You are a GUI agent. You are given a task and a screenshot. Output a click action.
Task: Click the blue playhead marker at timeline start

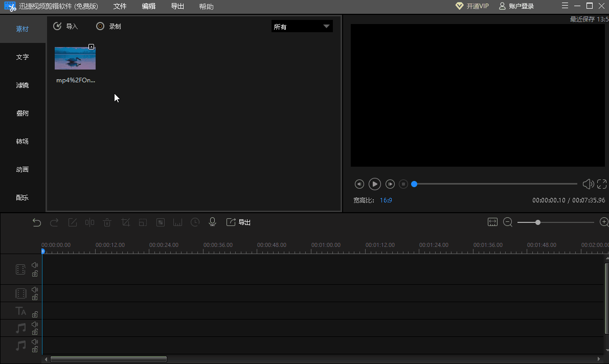[43, 252]
